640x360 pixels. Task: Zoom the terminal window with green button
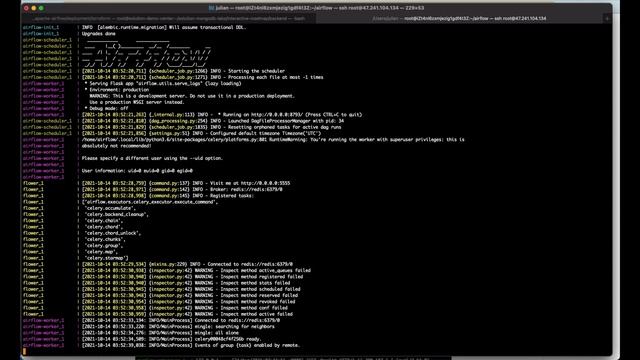coord(41,8)
